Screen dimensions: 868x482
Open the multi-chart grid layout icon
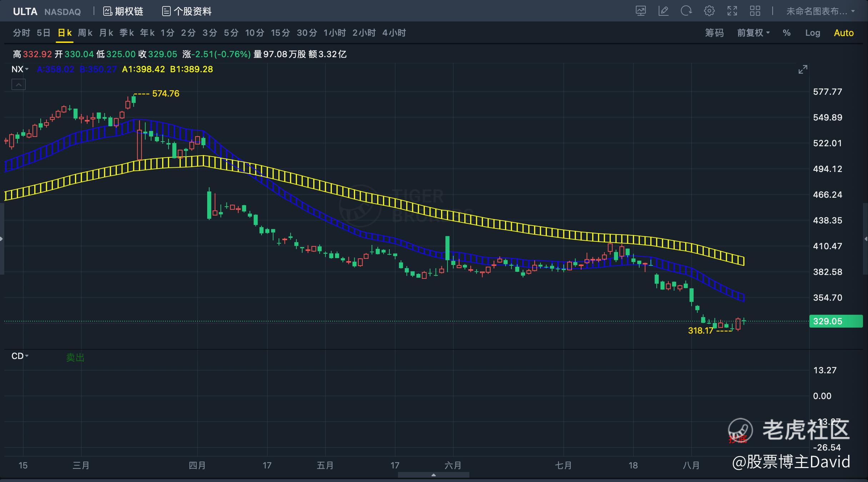point(755,11)
